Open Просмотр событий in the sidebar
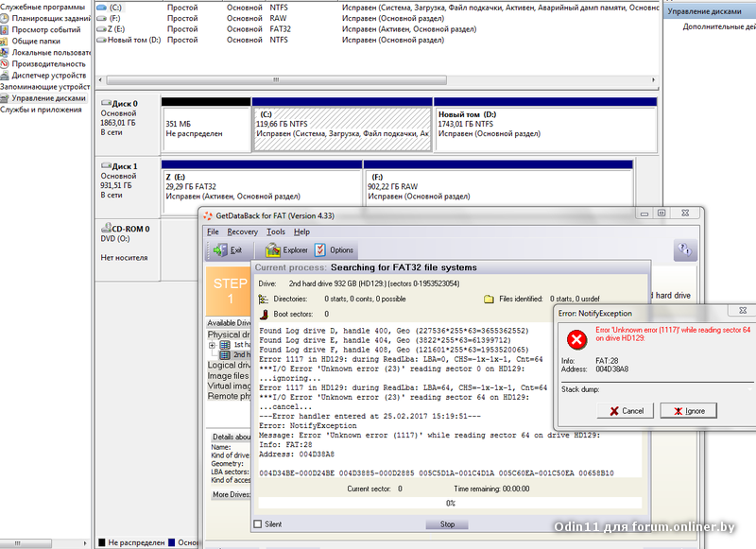This screenshot has width=756, height=549. click(45, 29)
